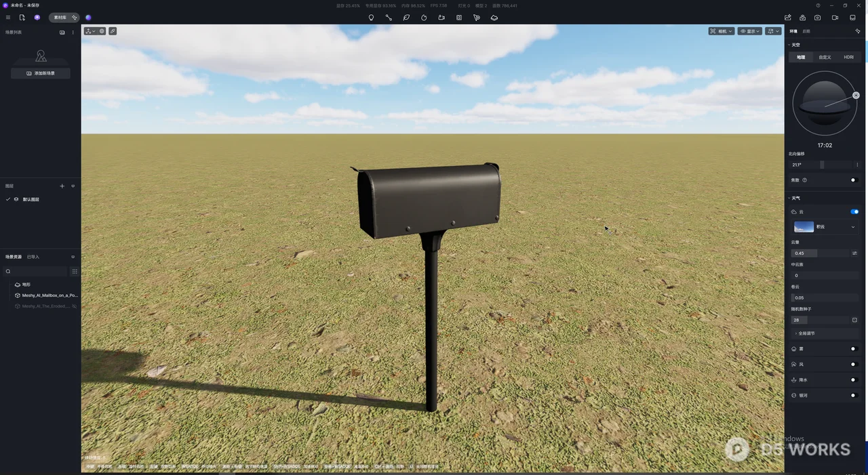Open the transform gizmo dropdown in viewport
Viewport: 868px width, 475px height.
pos(90,31)
